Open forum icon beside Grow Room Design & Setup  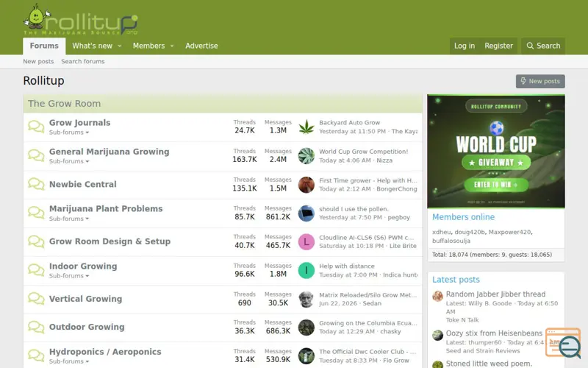point(36,241)
